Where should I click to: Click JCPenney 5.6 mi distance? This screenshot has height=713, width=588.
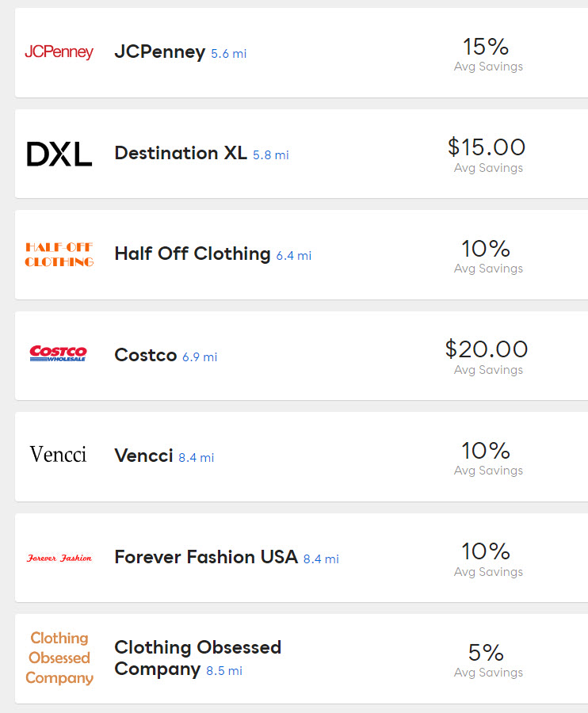[x=229, y=54]
